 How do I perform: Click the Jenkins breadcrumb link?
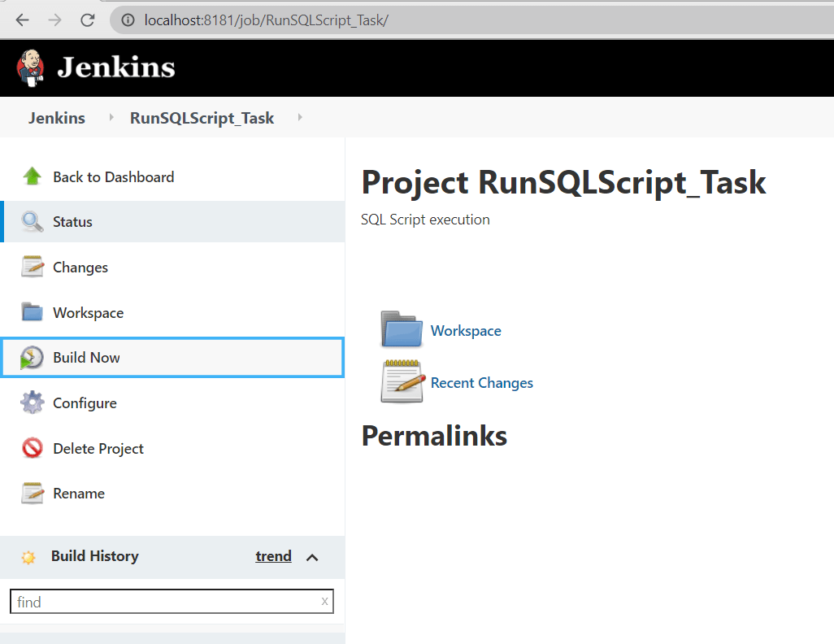tap(57, 118)
